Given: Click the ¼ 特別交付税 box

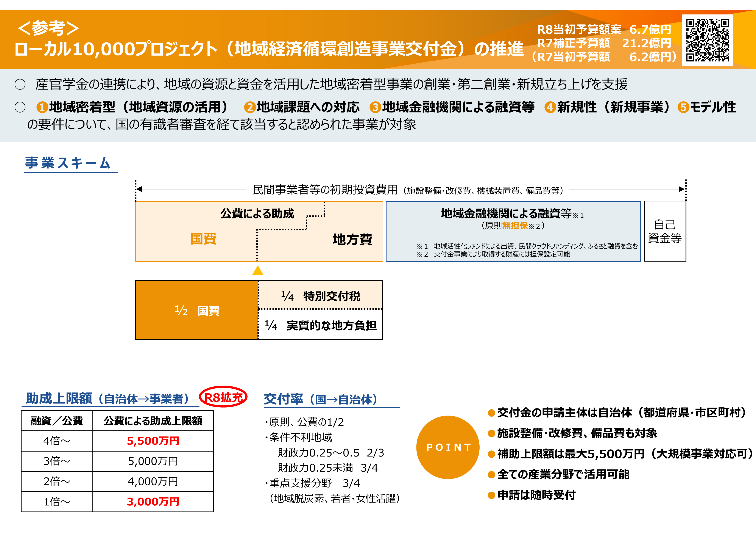Looking at the screenshot, I should click(x=320, y=295).
